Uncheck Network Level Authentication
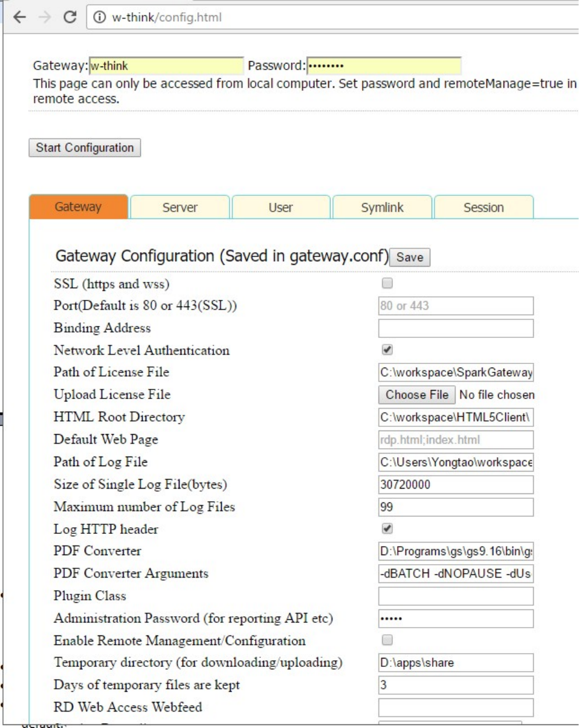 pyautogui.click(x=387, y=349)
